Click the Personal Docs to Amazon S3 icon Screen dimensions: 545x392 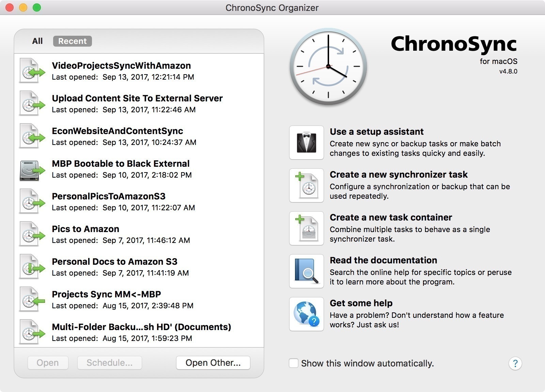coord(32,267)
